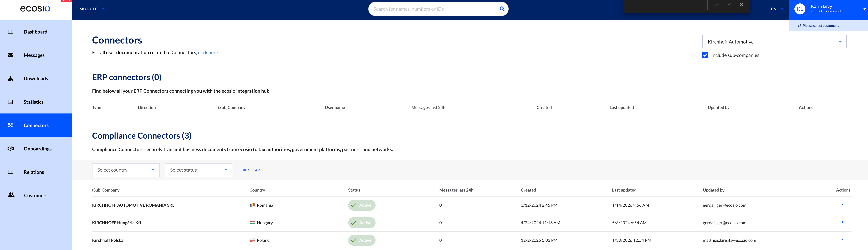Viewport: 868px width, 250px height.
Task: Open the Kirchhoff Automotive company dropdown
Action: (x=774, y=42)
